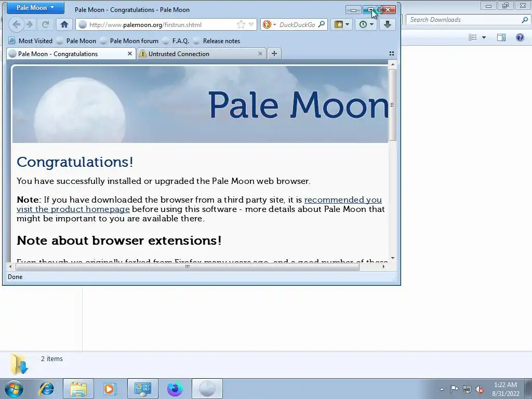Open the F.A.Q. bookmark
Screen dimensions: 532x399
(x=176, y=41)
